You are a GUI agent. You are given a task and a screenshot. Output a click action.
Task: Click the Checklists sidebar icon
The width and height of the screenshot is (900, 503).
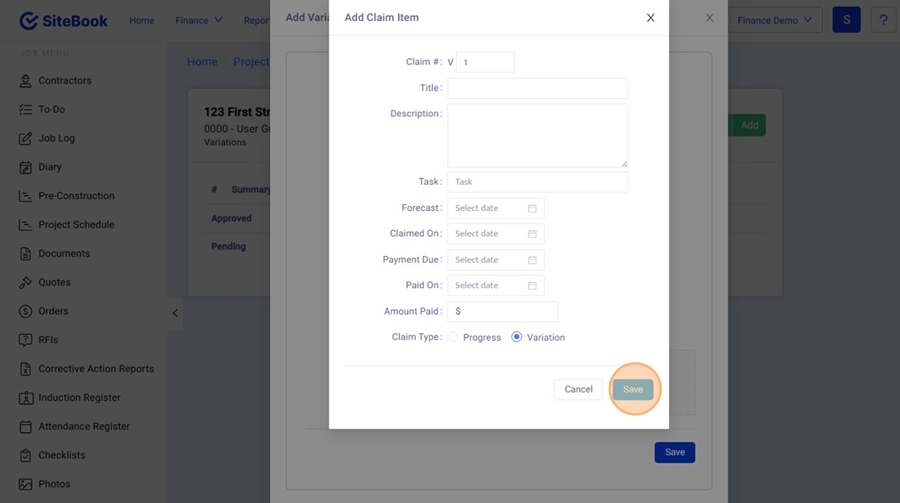[x=25, y=456]
